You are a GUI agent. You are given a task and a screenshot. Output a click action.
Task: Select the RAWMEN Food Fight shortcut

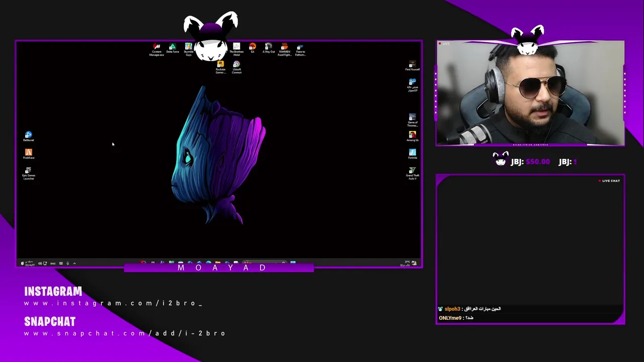284,50
